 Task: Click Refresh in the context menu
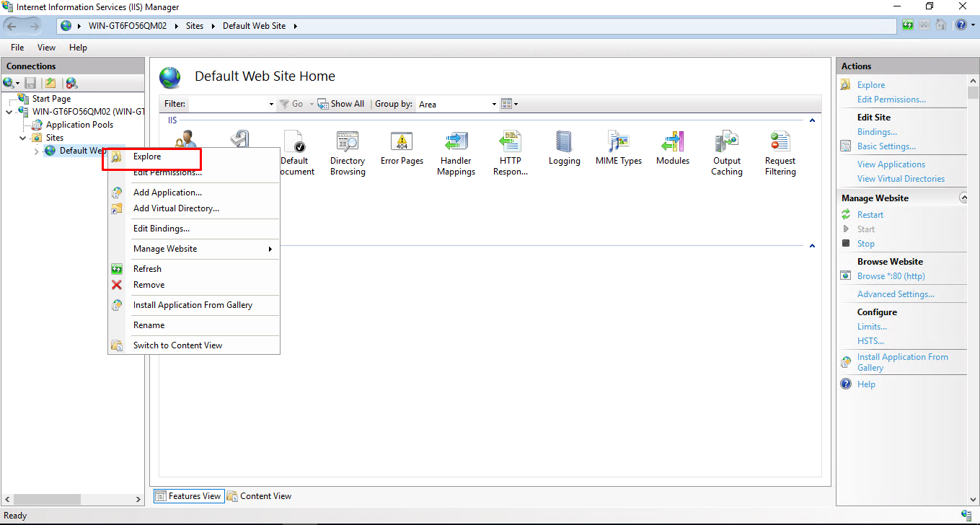193,269
